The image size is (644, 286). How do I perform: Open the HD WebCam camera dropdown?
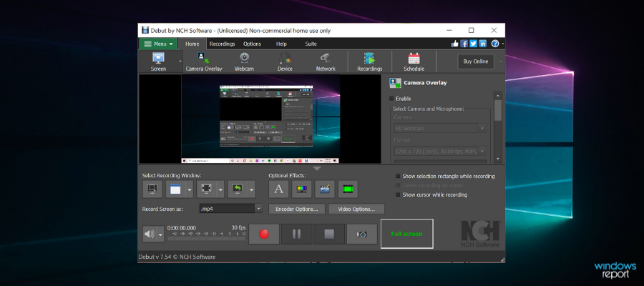pos(482,129)
